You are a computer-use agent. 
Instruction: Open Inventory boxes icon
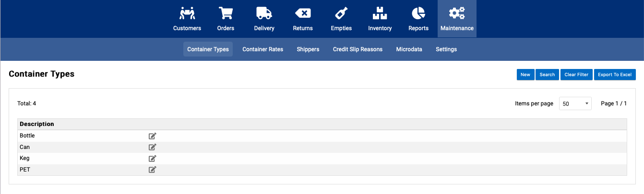[380, 13]
